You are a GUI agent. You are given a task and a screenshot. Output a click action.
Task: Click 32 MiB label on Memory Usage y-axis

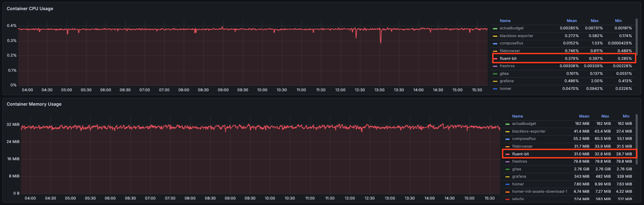click(x=13, y=125)
